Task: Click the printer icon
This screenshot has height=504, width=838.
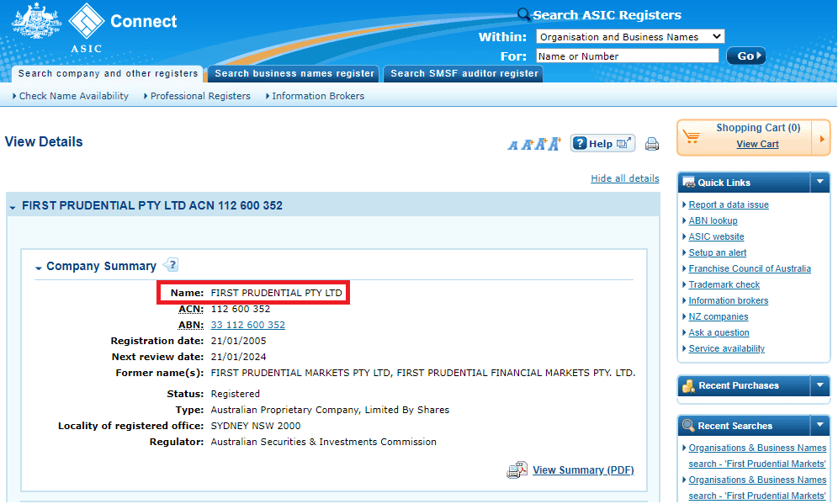Action: (652, 144)
